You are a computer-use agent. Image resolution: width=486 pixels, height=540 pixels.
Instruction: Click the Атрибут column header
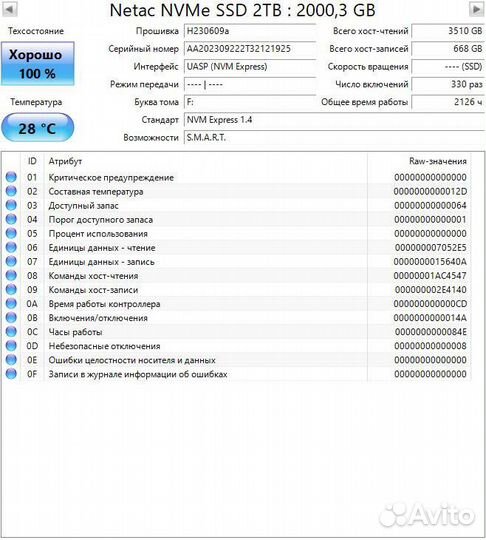pyautogui.click(x=65, y=161)
